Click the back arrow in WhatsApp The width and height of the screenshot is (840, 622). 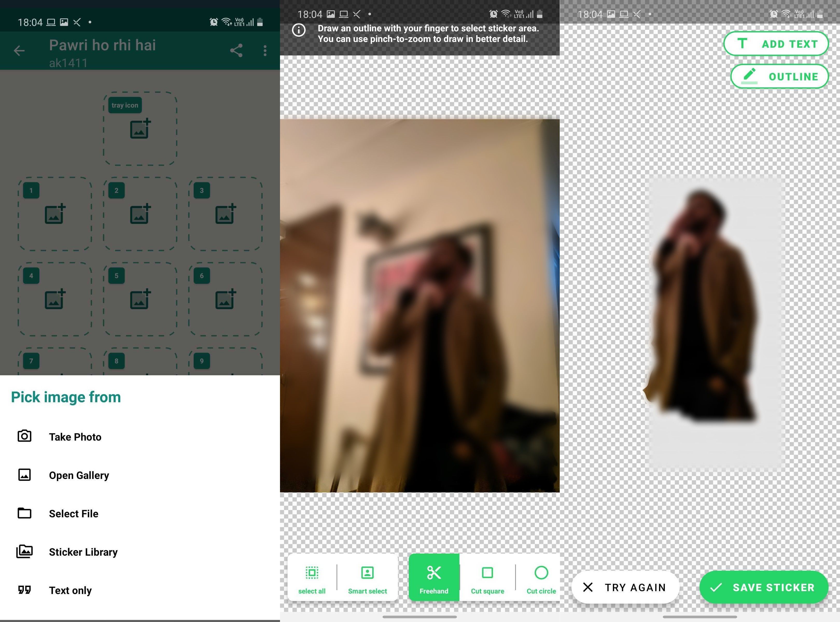coord(18,51)
